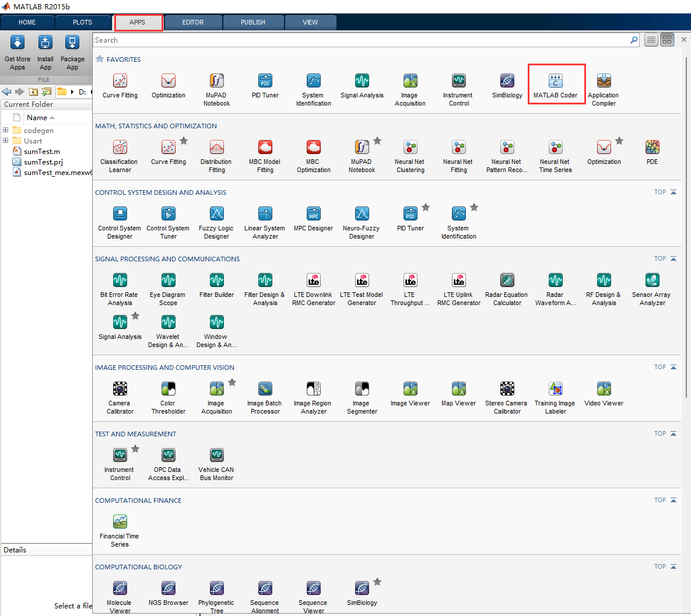Open Control System Designer app
The image size is (691, 616).
point(120,223)
